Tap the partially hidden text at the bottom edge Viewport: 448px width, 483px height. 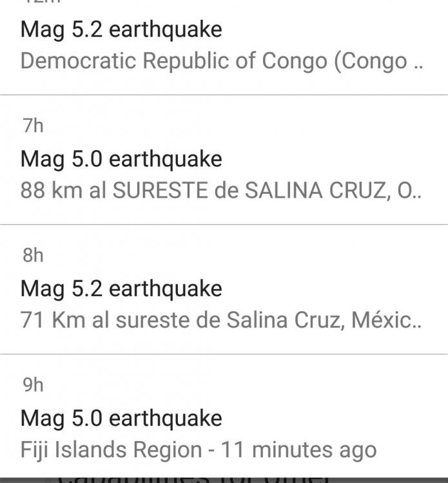(x=193, y=478)
